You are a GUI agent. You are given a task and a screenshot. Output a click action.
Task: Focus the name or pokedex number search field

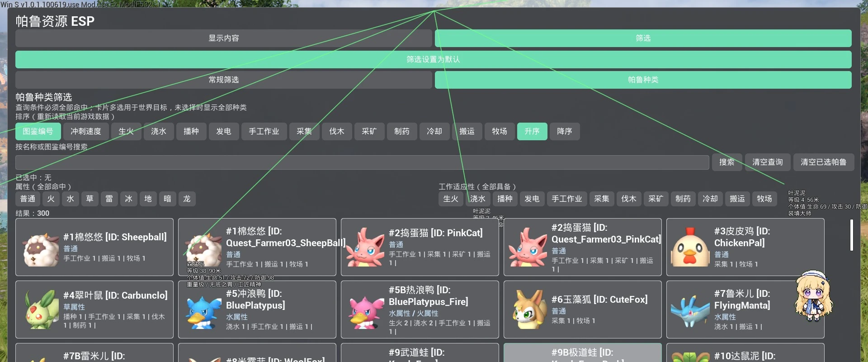[x=362, y=162]
